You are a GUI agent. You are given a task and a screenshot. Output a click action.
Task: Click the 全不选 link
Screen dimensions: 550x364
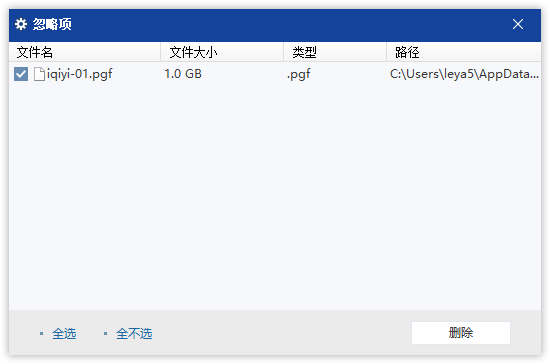click(134, 333)
